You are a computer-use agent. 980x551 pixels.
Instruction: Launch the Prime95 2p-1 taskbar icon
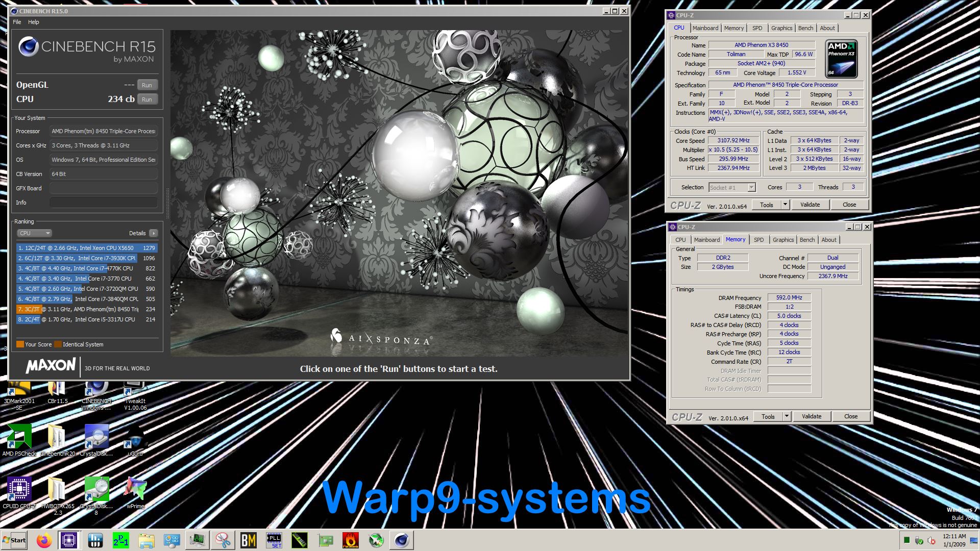pos(121,540)
